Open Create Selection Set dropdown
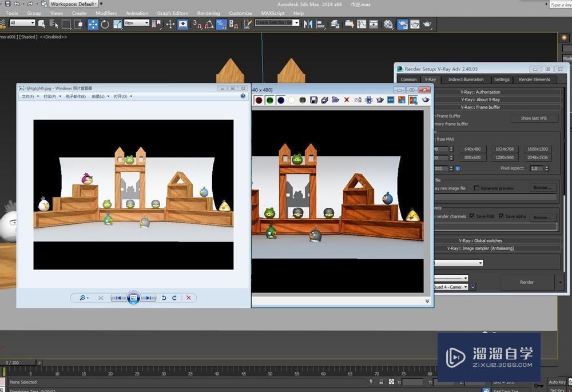This screenshot has height=392, width=572. coord(277,23)
